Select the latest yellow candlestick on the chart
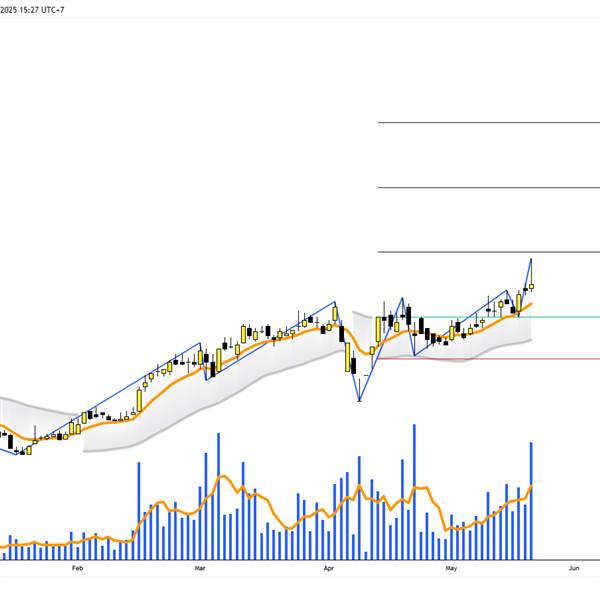The width and height of the screenshot is (600, 600). (531, 287)
